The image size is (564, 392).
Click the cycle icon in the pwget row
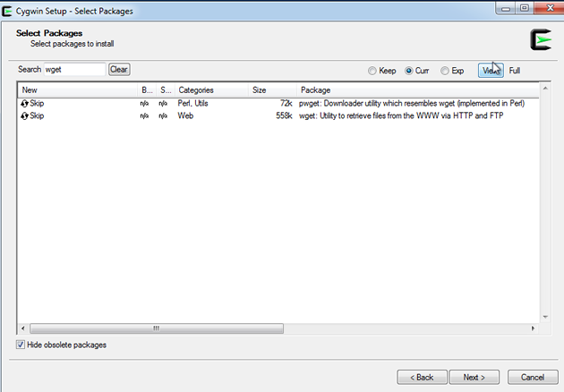24,104
